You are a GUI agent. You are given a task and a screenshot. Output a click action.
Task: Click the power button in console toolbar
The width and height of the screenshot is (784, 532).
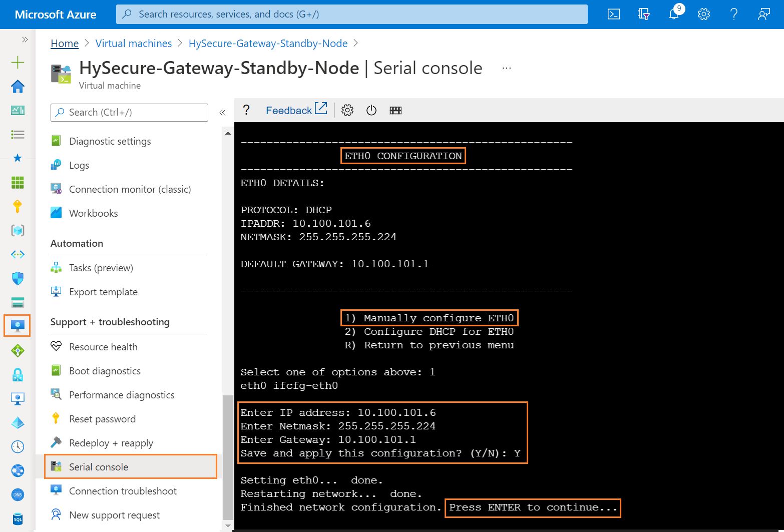(371, 110)
